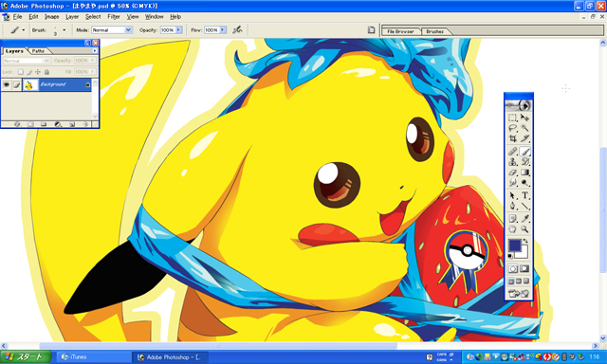Select the Healing Brush tool

click(x=513, y=152)
